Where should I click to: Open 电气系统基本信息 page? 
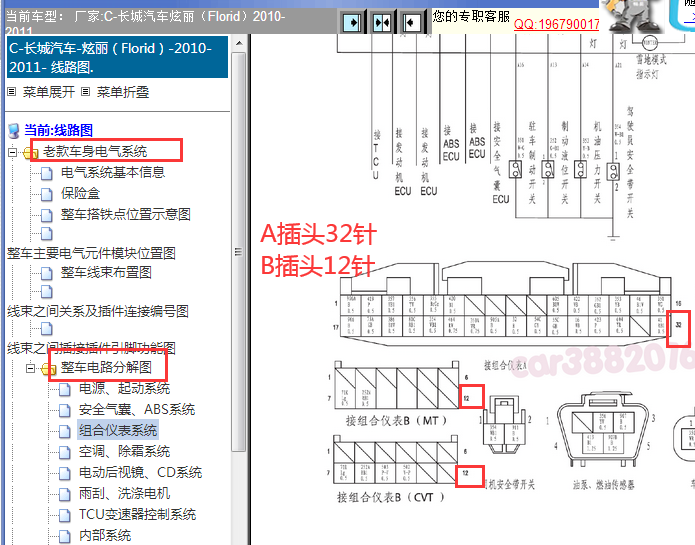click(113, 172)
